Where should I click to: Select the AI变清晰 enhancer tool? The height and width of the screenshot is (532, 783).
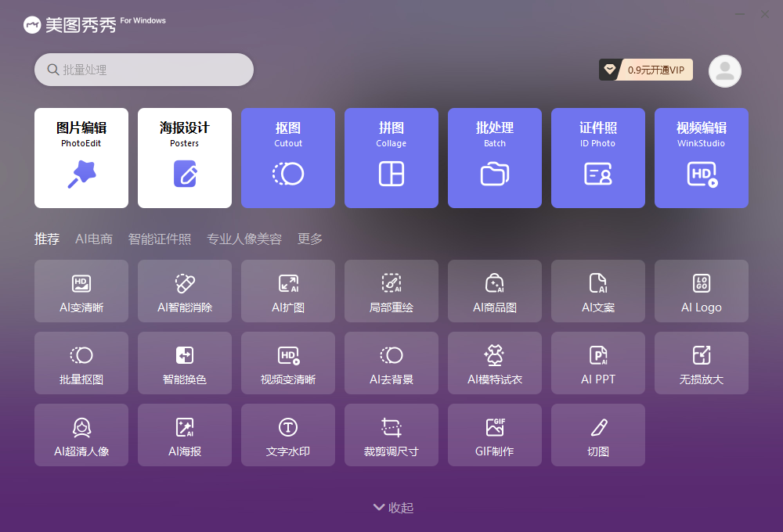tap(81, 290)
